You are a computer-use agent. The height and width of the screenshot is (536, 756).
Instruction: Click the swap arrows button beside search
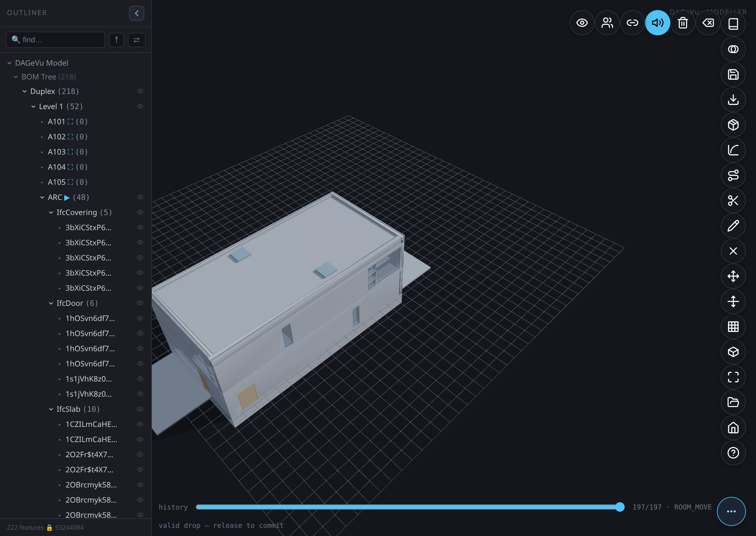[x=136, y=40]
